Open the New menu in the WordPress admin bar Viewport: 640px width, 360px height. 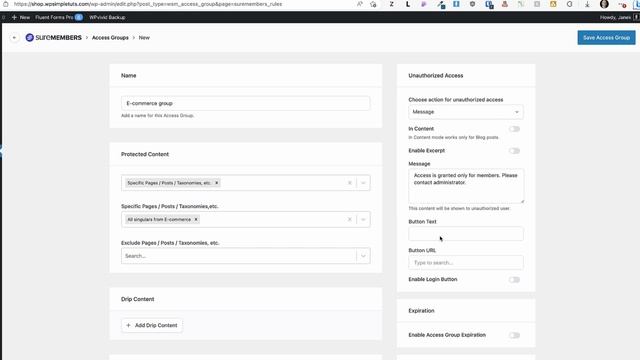click(x=21, y=17)
